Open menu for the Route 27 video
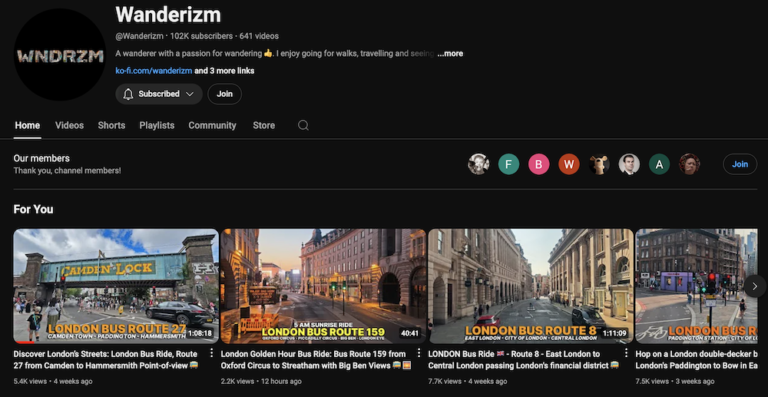 pos(212,353)
